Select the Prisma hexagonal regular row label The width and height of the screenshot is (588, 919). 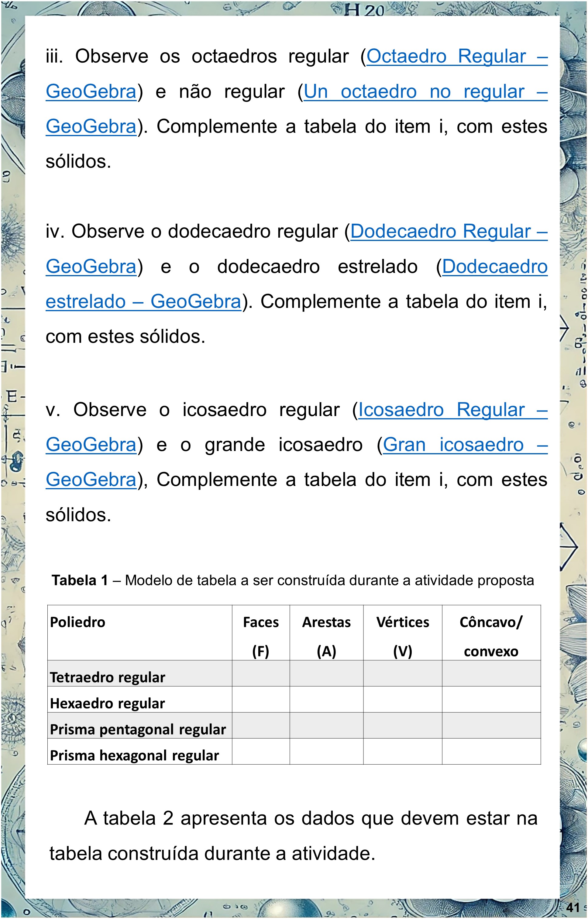coord(134,755)
